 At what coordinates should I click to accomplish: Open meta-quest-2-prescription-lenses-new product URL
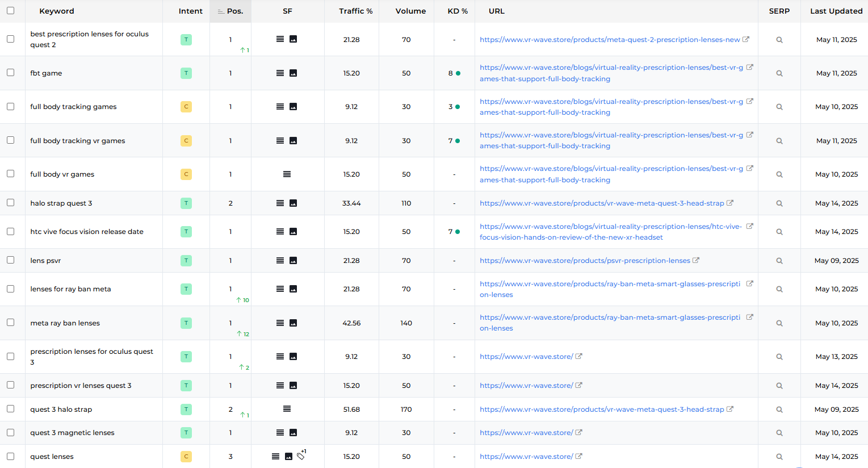tap(610, 40)
